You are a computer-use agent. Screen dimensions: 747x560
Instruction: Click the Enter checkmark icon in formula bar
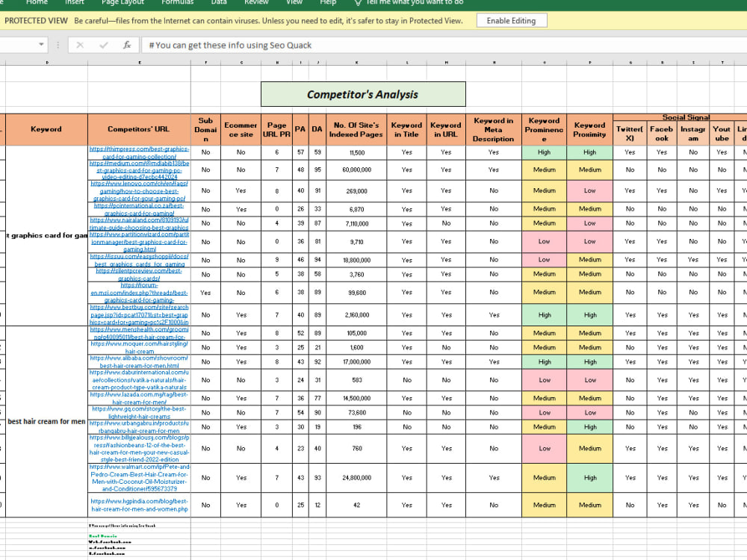coord(103,46)
